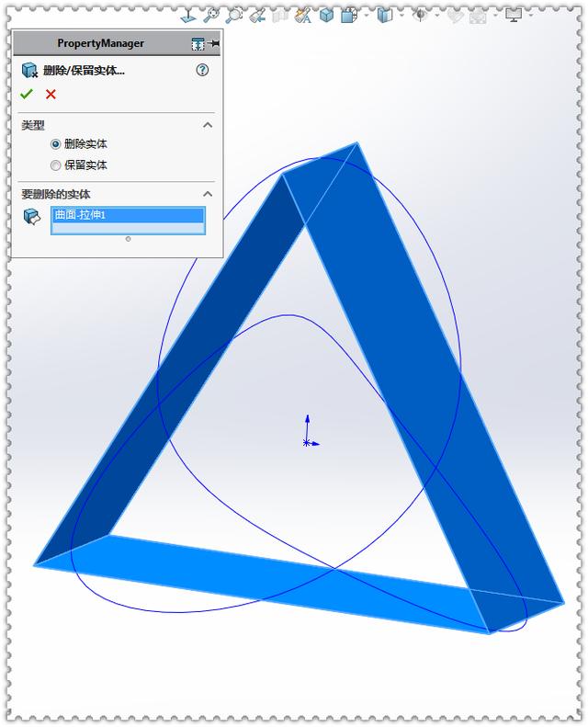This screenshot has width=588, height=727.
Task: Open help for Delete/Keep Body
Action: coord(202,70)
